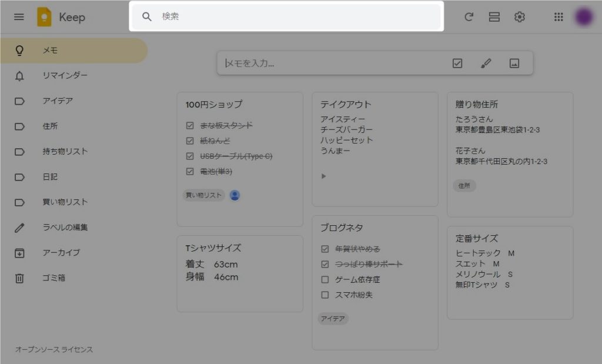Click the 住所 label chip on 贈り物住所 note
602x364 pixels.
click(x=464, y=186)
